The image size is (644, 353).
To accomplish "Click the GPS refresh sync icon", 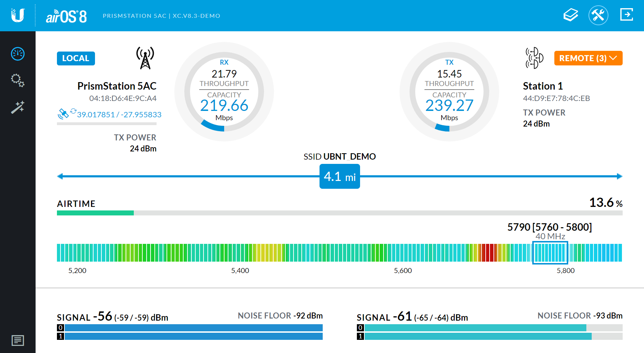I will click(x=73, y=111).
